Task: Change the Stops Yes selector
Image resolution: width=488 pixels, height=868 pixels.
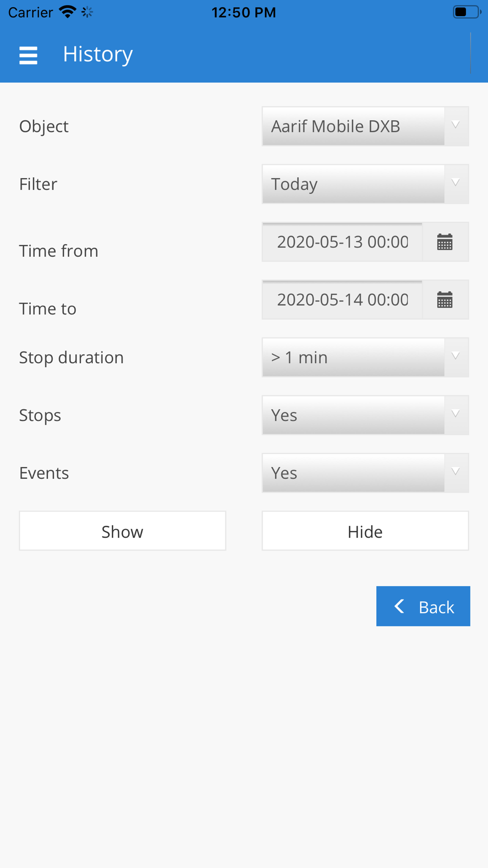Action: tap(365, 415)
